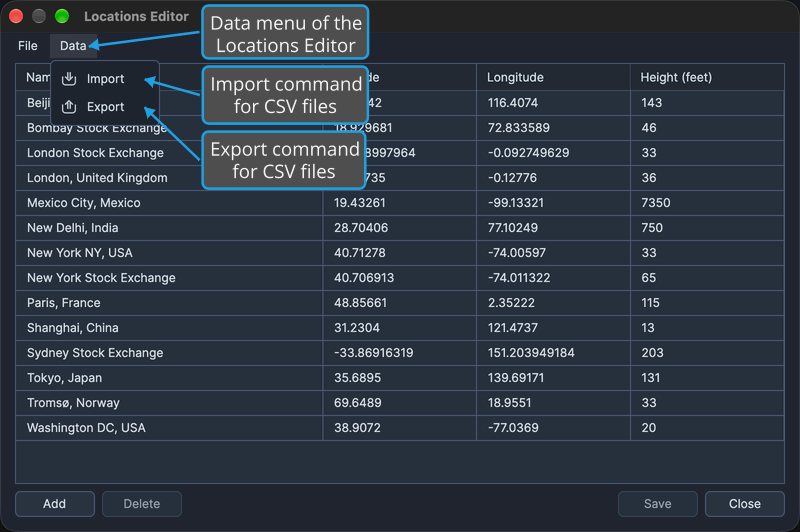Select London, United Kingdom name cell
The width and height of the screenshot is (800, 532).
click(169, 178)
